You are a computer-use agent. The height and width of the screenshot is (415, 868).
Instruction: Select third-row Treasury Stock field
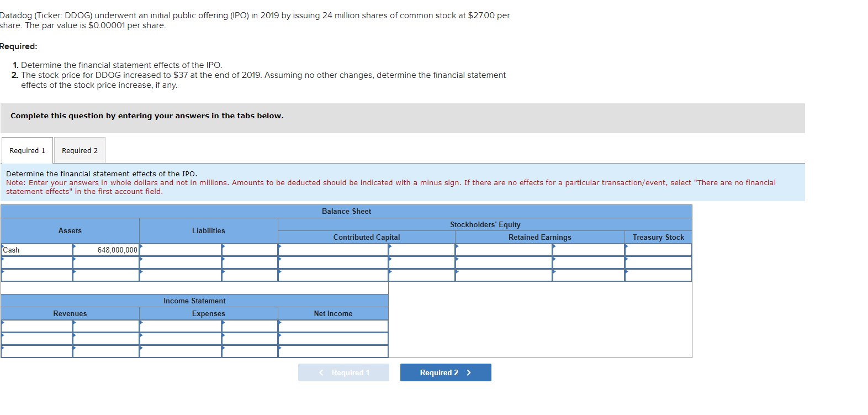coord(658,275)
